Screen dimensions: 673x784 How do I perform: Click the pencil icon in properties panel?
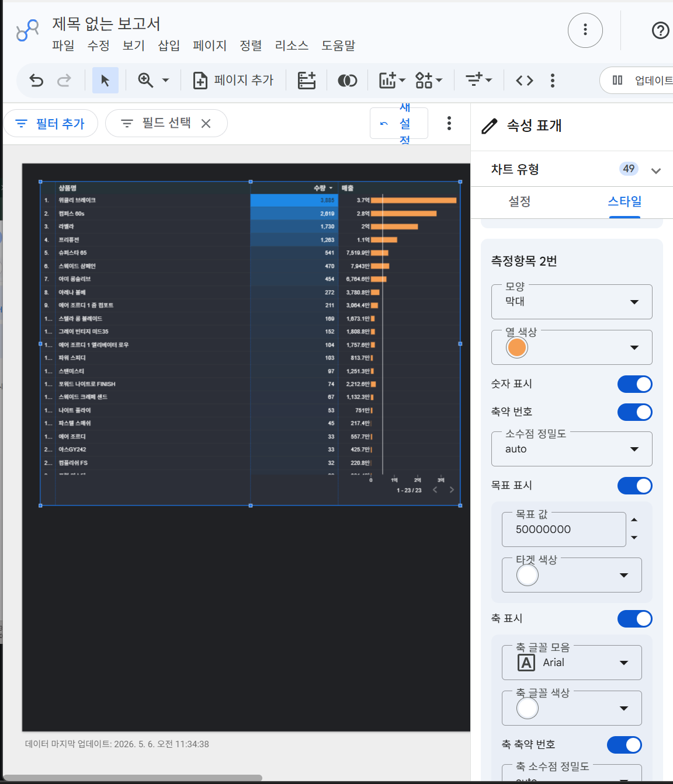click(x=490, y=126)
